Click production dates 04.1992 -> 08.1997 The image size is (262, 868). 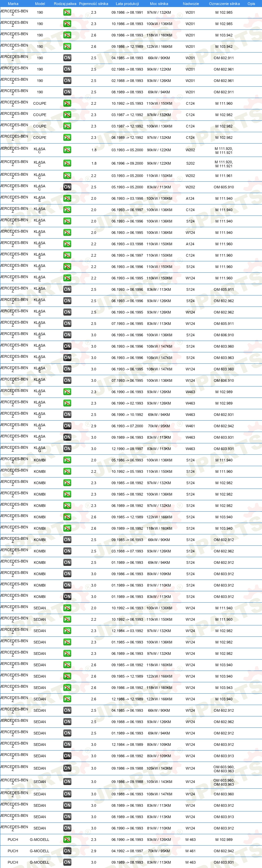127,851
